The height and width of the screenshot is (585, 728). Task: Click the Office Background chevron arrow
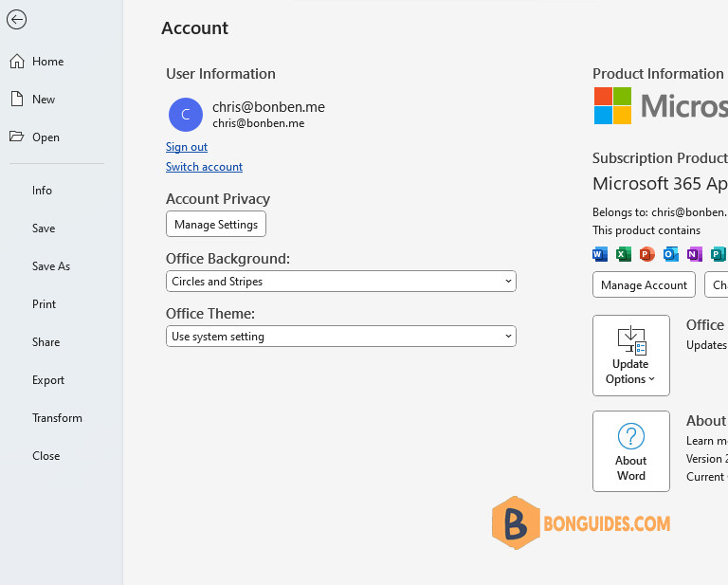click(508, 282)
